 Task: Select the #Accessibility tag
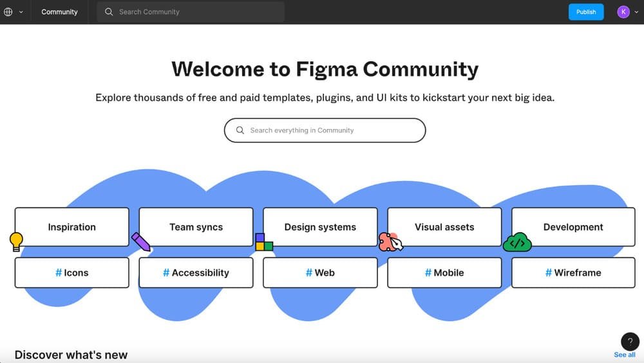click(196, 273)
